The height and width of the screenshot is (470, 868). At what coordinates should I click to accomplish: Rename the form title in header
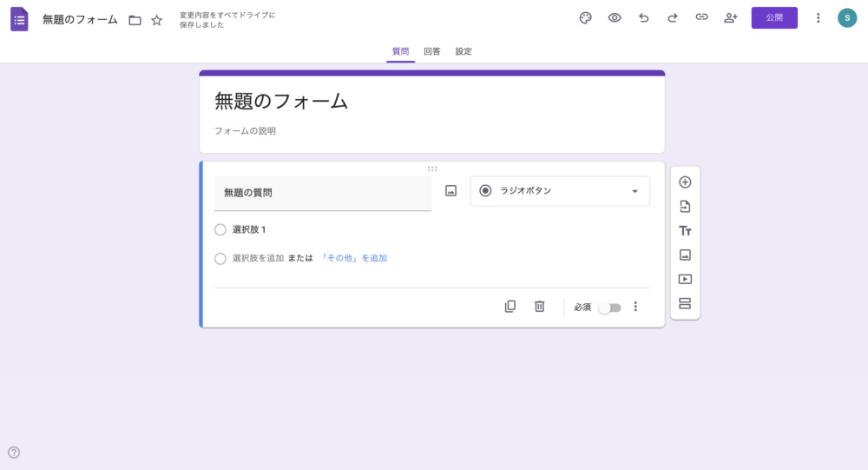point(80,20)
